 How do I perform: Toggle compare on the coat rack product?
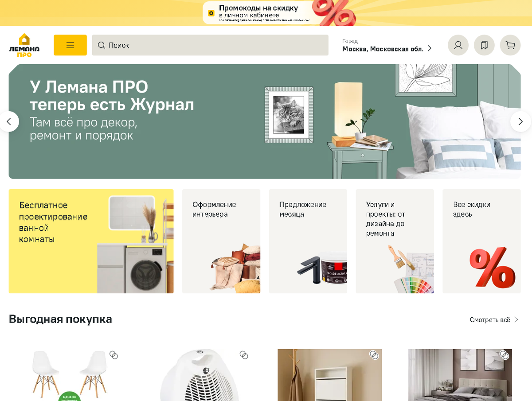[374, 355]
